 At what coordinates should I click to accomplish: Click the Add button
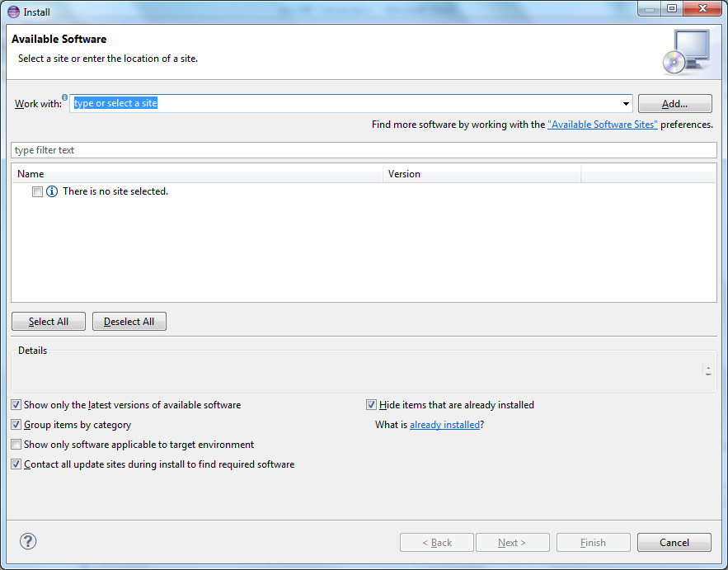pos(674,103)
